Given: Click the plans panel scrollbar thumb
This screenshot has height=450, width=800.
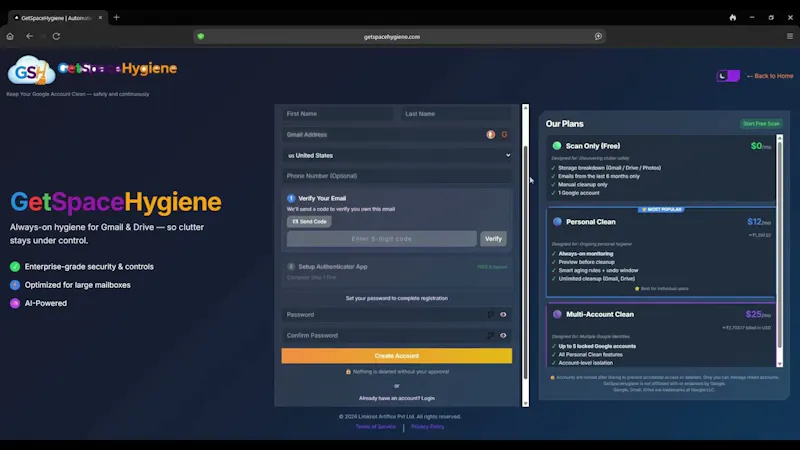Looking at the screenshot, I should (779, 245).
